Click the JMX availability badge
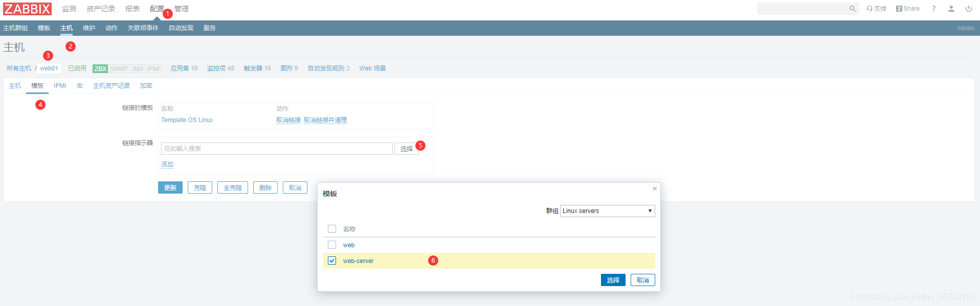Viewport: 980px width, 306px height. tap(138, 68)
